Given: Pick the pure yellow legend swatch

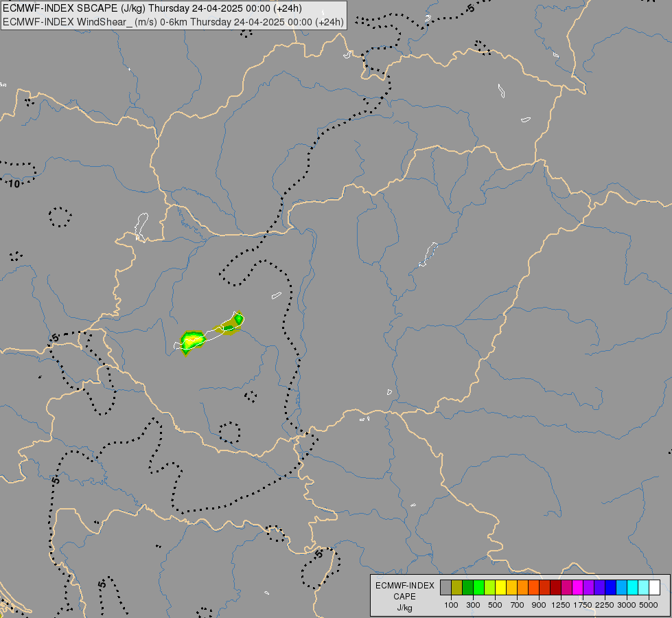Looking at the screenshot, I should [500, 588].
